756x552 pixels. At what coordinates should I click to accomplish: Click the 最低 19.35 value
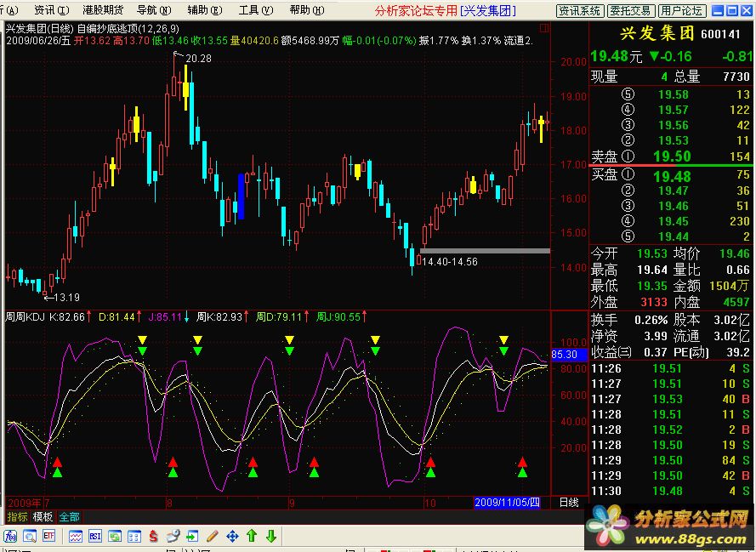652,286
